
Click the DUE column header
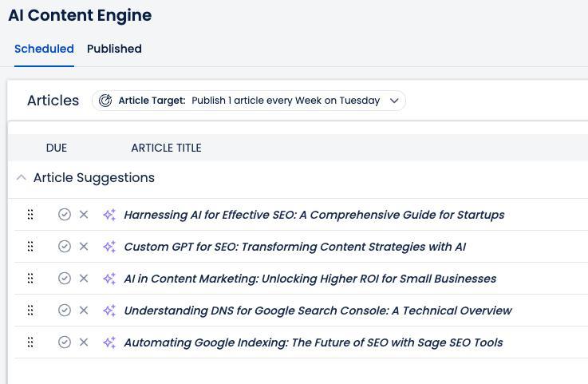click(57, 148)
